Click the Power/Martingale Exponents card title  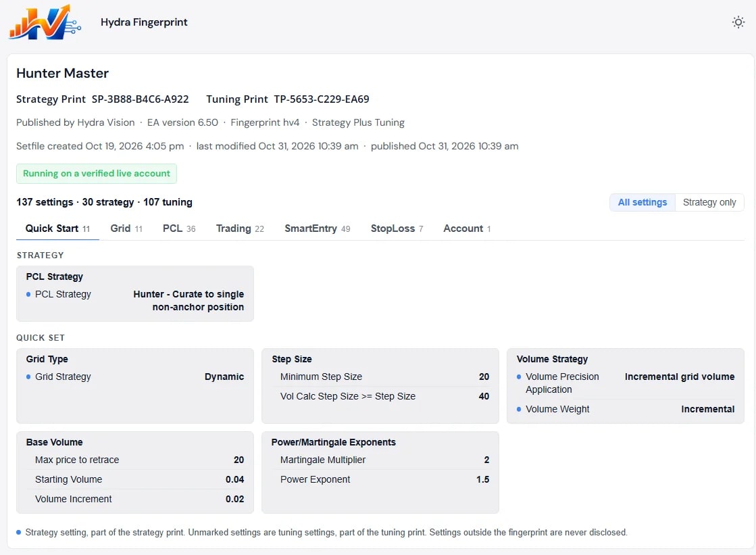click(333, 443)
